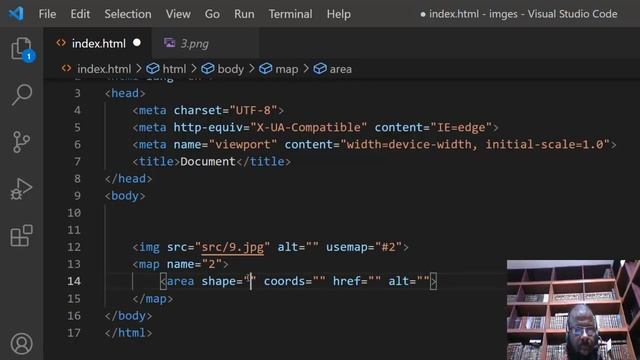The image size is (640, 360).
Task: Click line number 3 in the gutter
Action: pos(77,93)
